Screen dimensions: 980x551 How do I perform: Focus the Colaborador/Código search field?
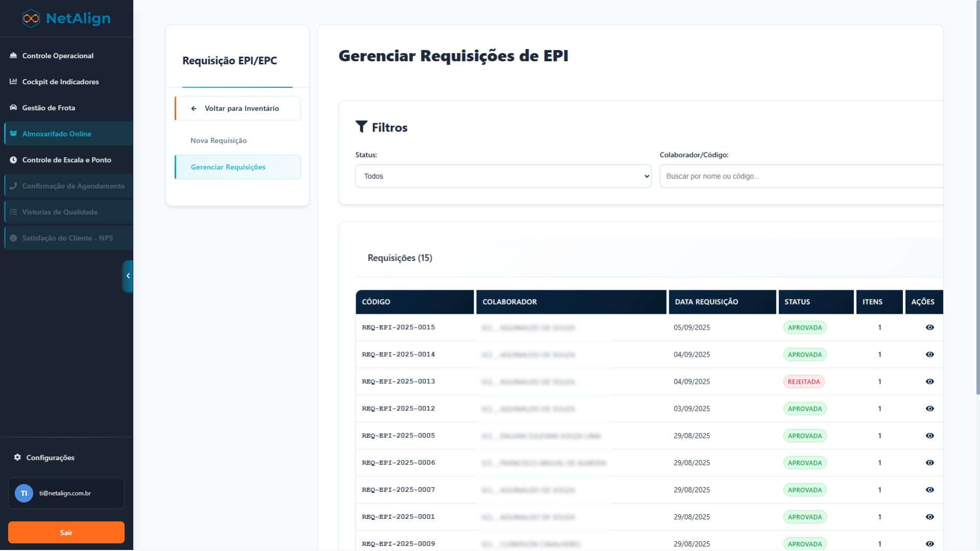point(801,176)
